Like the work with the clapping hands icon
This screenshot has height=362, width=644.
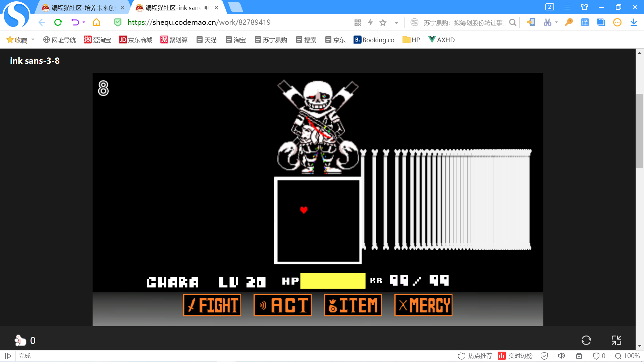[x=20, y=340]
